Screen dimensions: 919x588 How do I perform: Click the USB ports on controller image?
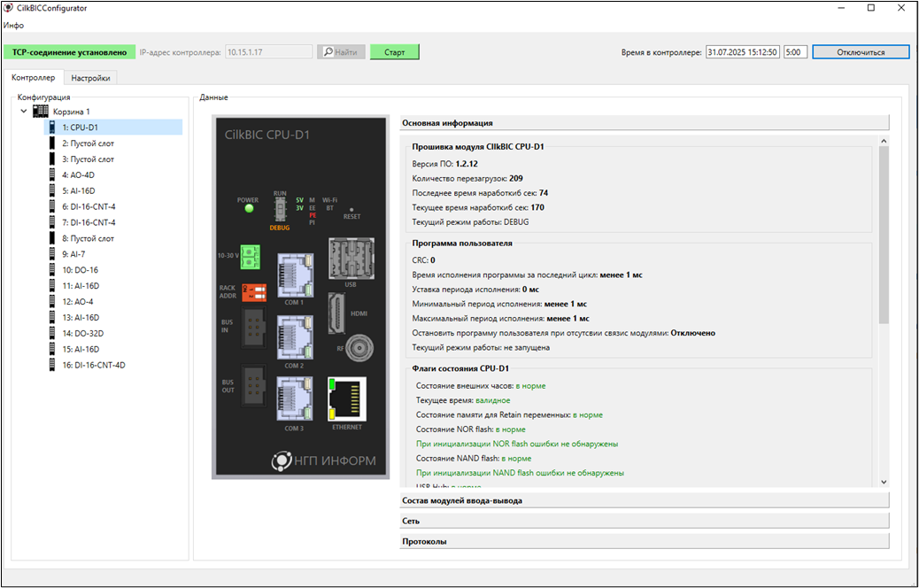click(x=351, y=259)
